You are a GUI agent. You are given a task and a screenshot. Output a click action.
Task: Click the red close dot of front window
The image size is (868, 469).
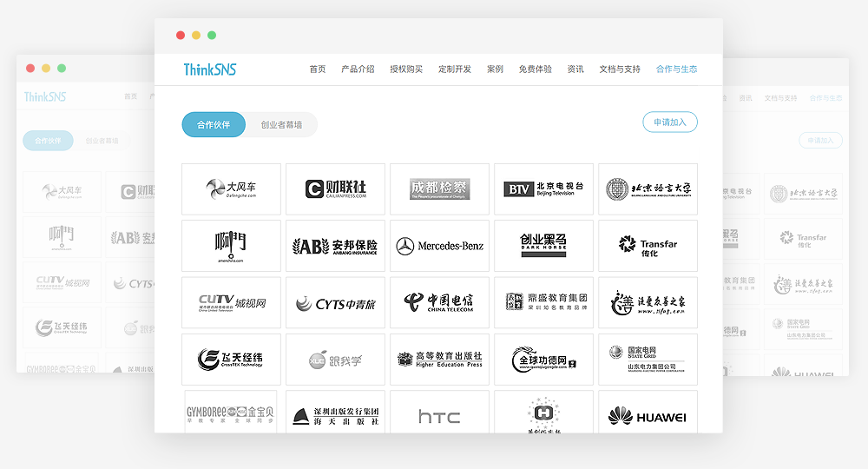point(181,35)
